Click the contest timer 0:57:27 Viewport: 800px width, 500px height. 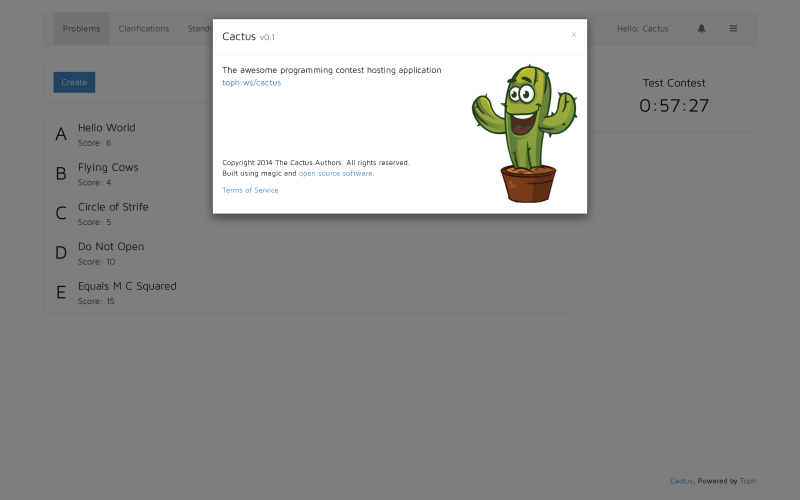[x=674, y=106]
